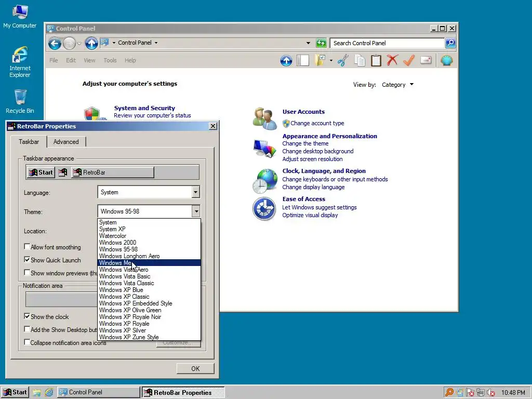
Task: Open the File menu in Control Panel
Action: pos(54,60)
